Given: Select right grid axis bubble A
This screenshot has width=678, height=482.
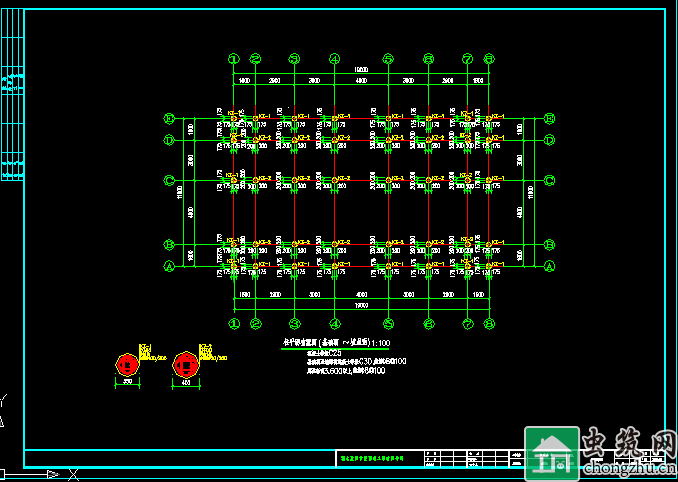Looking at the screenshot, I should coord(550,266).
